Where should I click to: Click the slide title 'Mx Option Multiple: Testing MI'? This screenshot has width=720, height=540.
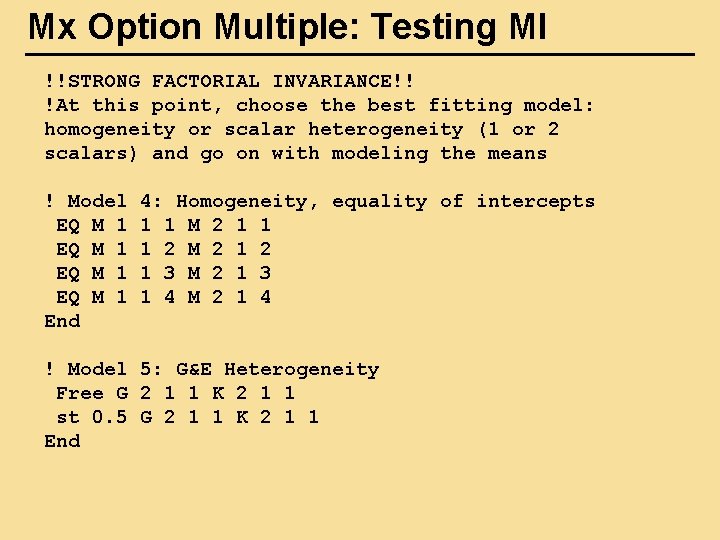287,27
